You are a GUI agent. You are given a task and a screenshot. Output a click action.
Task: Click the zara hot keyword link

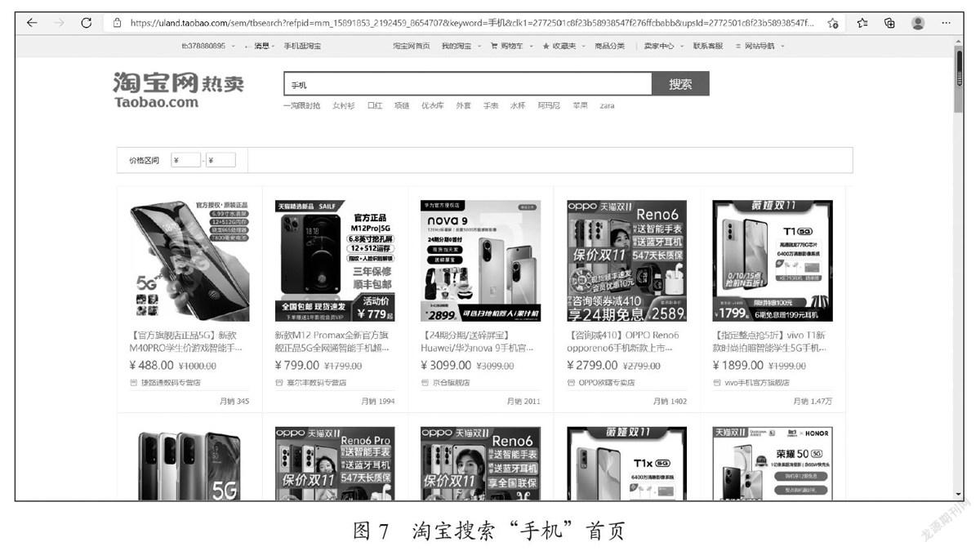607,105
